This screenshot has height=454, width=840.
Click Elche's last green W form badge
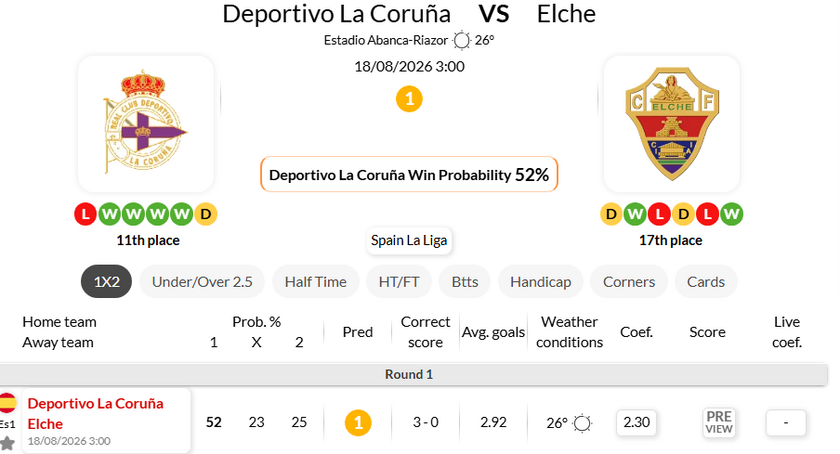[x=731, y=214]
